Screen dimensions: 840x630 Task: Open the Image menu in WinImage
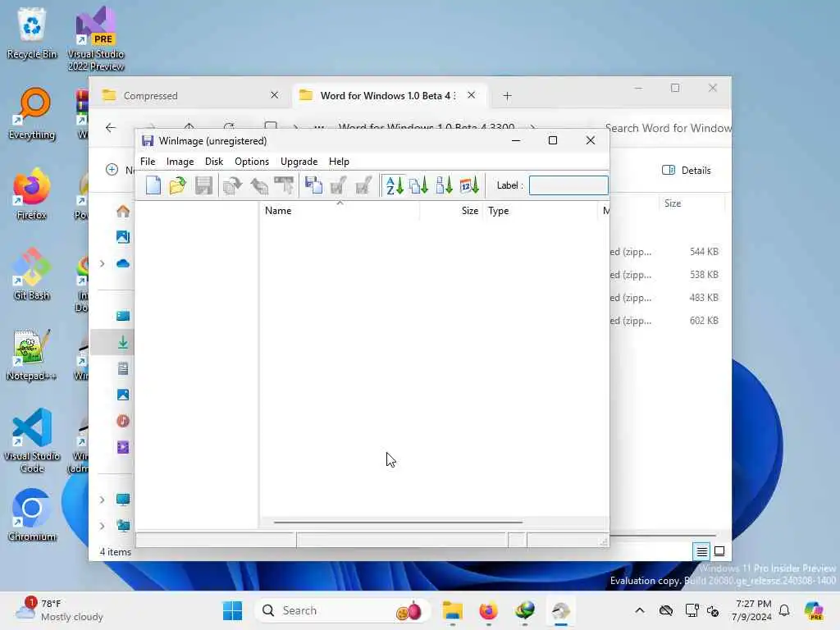coord(180,162)
